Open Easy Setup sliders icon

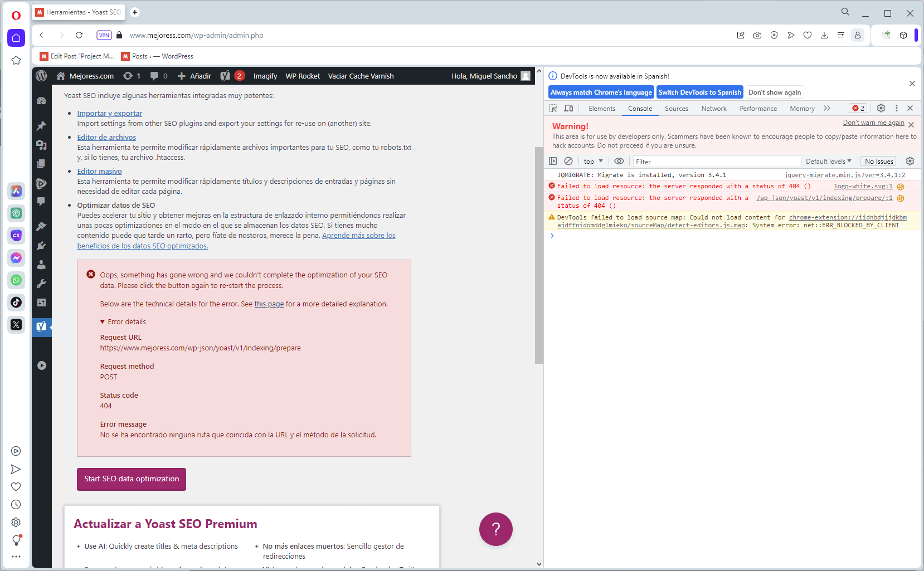(841, 35)
